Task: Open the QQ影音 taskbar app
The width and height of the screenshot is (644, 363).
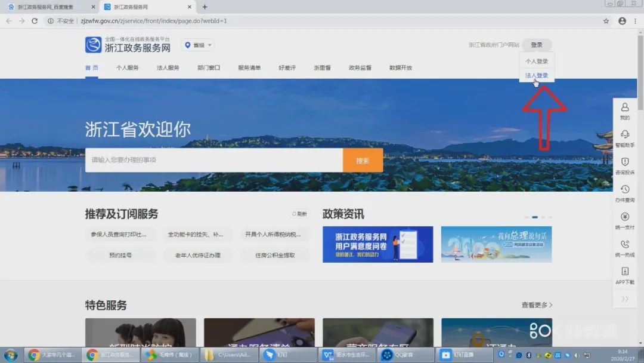Action: [407, 355]
